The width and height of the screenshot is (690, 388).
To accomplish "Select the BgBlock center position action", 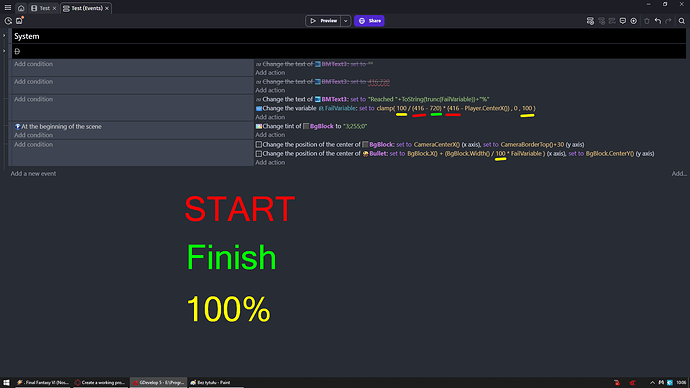I will [420, 144].
